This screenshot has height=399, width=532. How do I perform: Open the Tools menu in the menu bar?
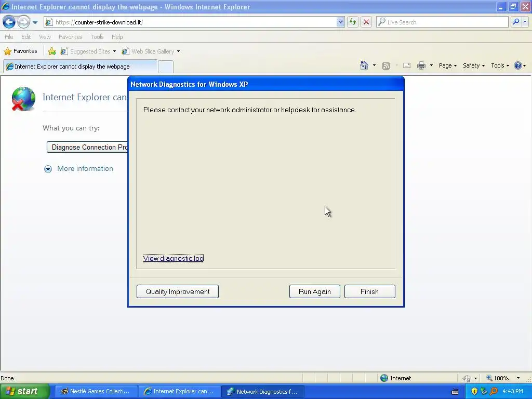(97, 37)
